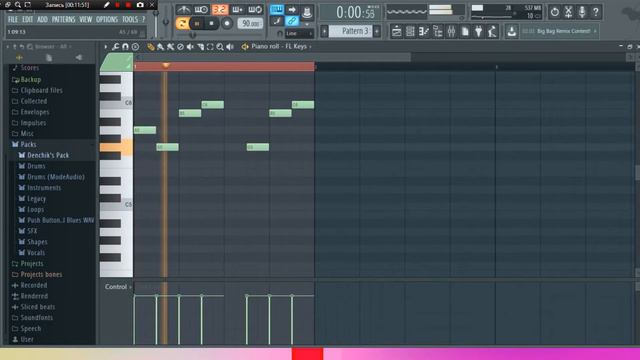Toggle multilink to controllers
Screen dimensions: 640x360
pos(292,21)
